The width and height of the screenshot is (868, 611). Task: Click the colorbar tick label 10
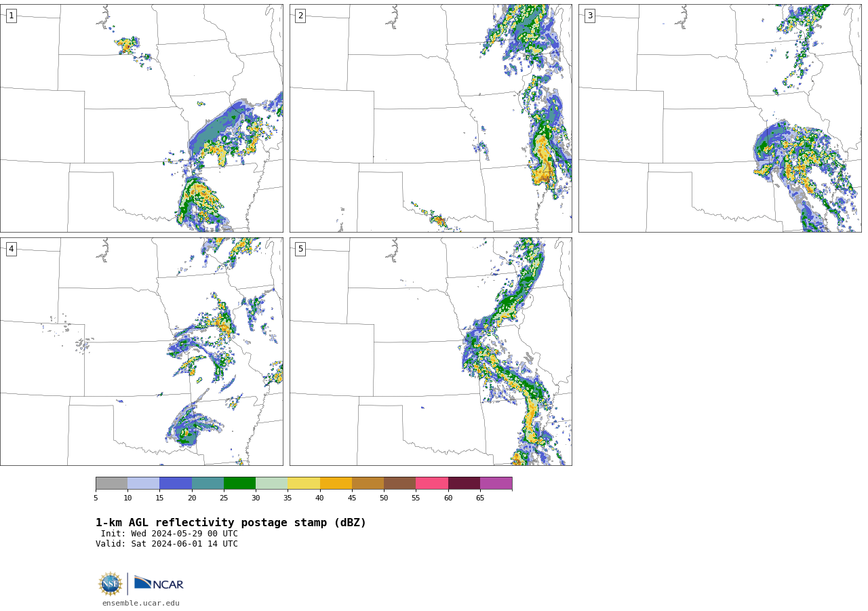click(127, 498)
